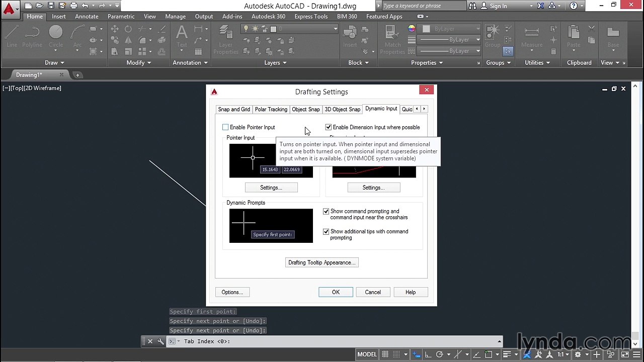Click the Plot printer icon
The image size is (644, 362).
74,6
